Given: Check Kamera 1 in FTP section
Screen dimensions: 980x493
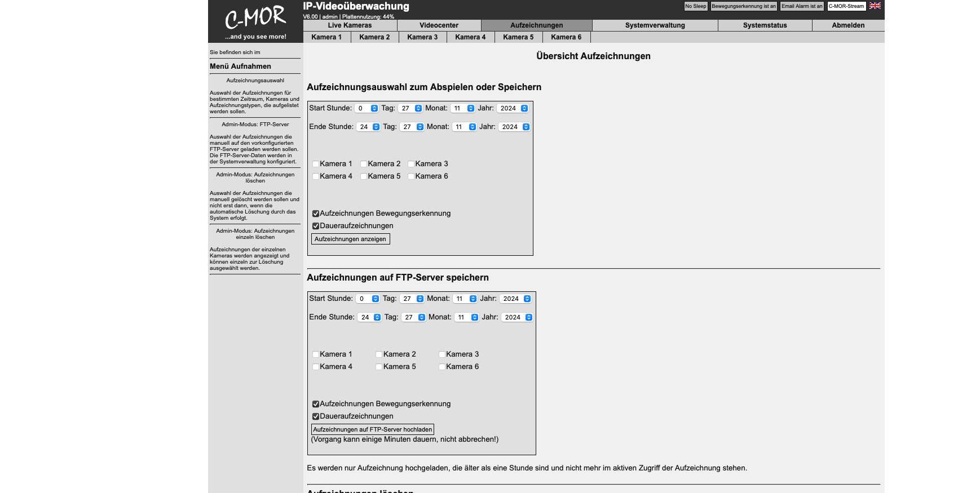Looking at the screenshot, I should point(316,354).
